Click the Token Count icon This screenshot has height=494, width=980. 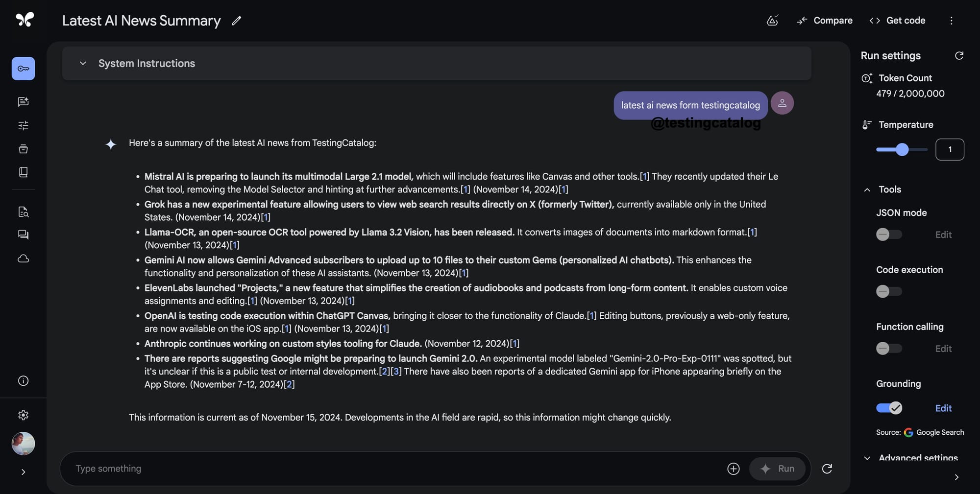coord(866,78)
